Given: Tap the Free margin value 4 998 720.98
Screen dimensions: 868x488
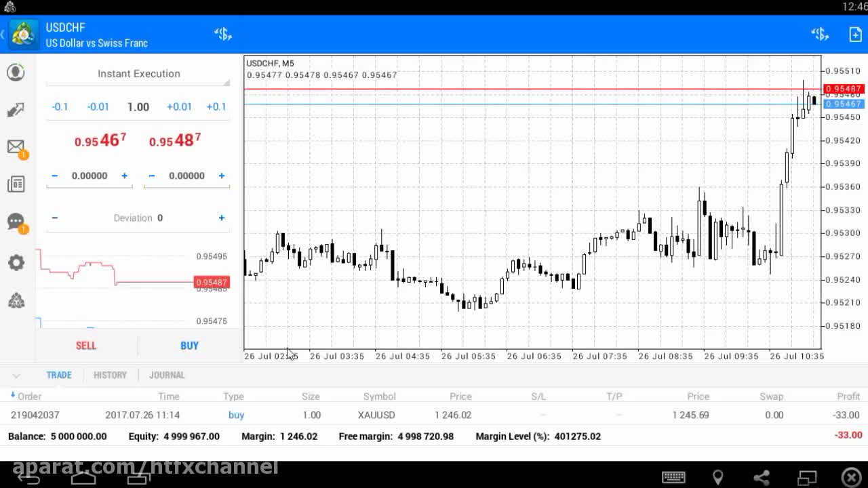Looking at the screenshot, I should pyautogui.click(x=426, y=436).
